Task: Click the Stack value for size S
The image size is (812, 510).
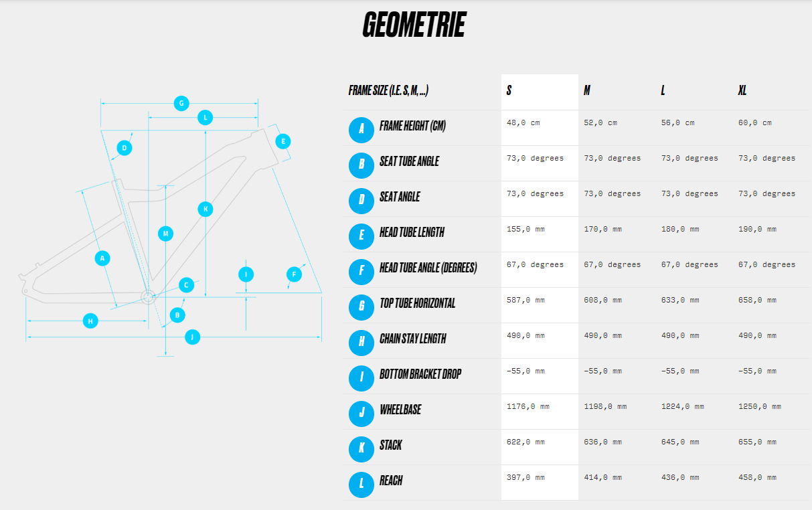Action: click(x=525, y=442)
